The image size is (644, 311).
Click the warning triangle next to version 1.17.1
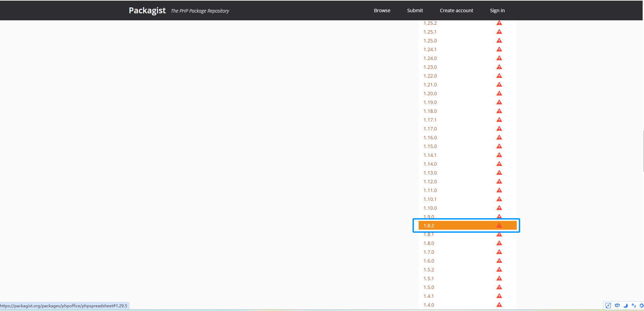[x=499, y=120]
